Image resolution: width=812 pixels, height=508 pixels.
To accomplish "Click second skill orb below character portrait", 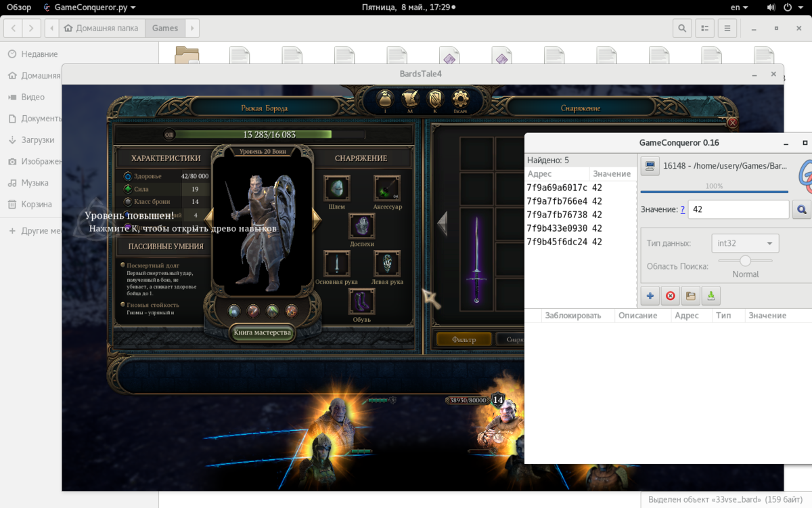I will [x=253, y=310].
